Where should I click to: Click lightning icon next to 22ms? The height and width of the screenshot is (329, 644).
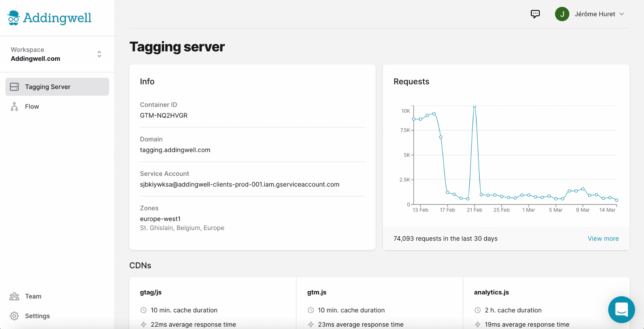point(144,324)
